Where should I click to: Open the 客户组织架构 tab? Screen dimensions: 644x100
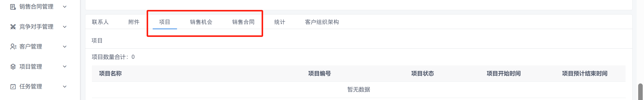322,22
